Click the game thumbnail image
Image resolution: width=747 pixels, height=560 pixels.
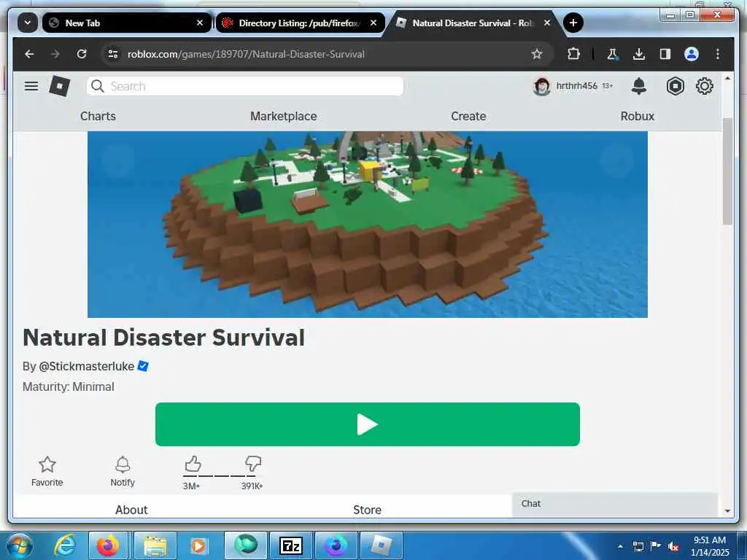[368, 225]
